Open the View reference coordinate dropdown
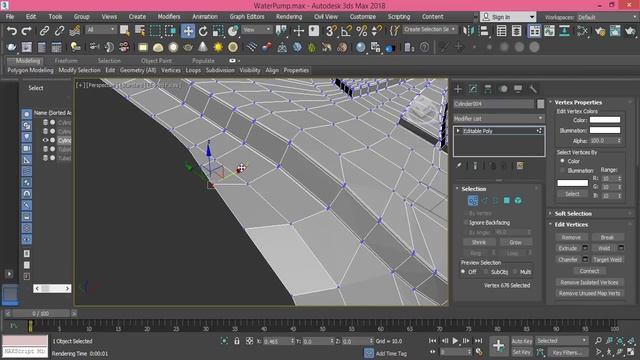This screenshot has height=360, width=640. click(256, 30)
